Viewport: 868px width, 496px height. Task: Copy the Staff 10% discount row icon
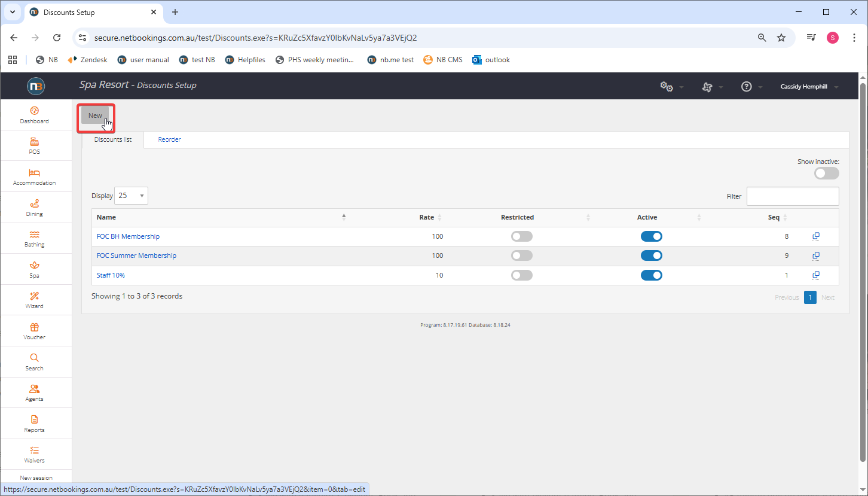[x=815, y=275]
